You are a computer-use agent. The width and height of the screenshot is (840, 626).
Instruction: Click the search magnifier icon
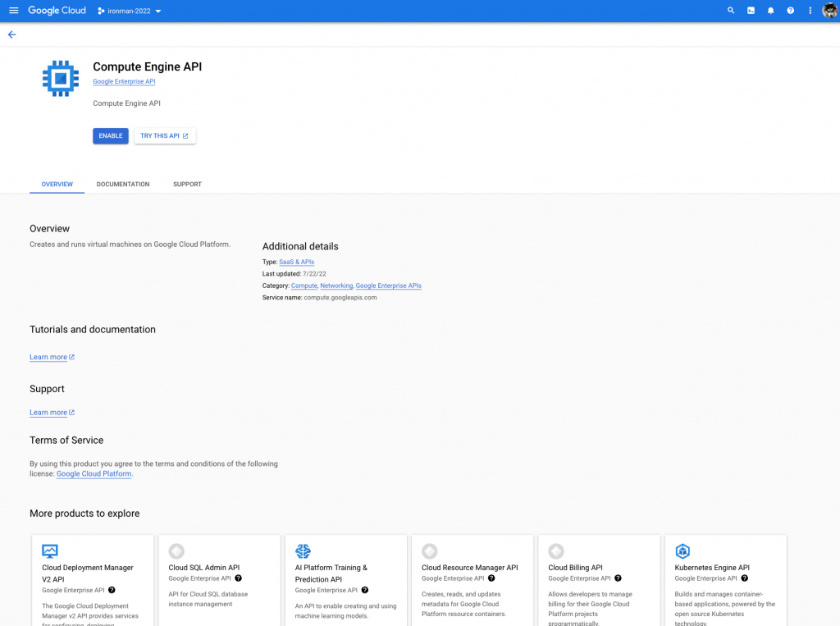coord(731,11)
